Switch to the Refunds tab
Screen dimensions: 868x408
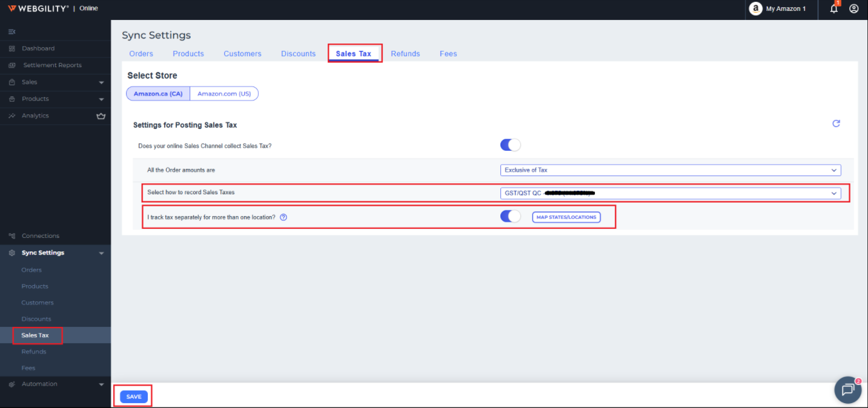click(405, 54)
